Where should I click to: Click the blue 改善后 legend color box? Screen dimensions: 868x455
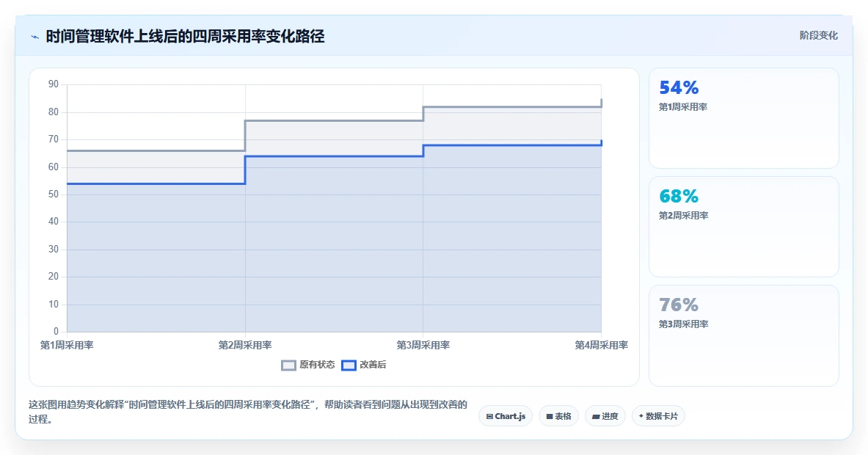pyautogui.click(x=349, y=365)
